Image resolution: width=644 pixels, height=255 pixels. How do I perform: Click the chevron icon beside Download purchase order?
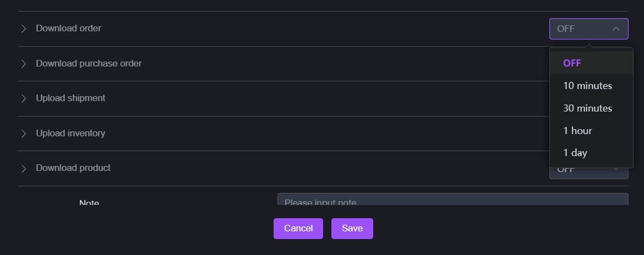pyautogui.click(x=24, y=64)
